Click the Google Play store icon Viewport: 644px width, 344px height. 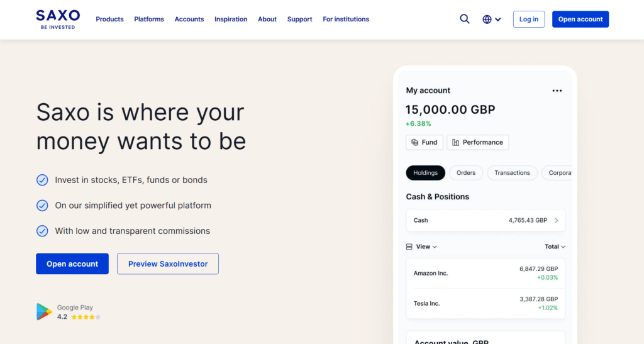click(44, 312)
